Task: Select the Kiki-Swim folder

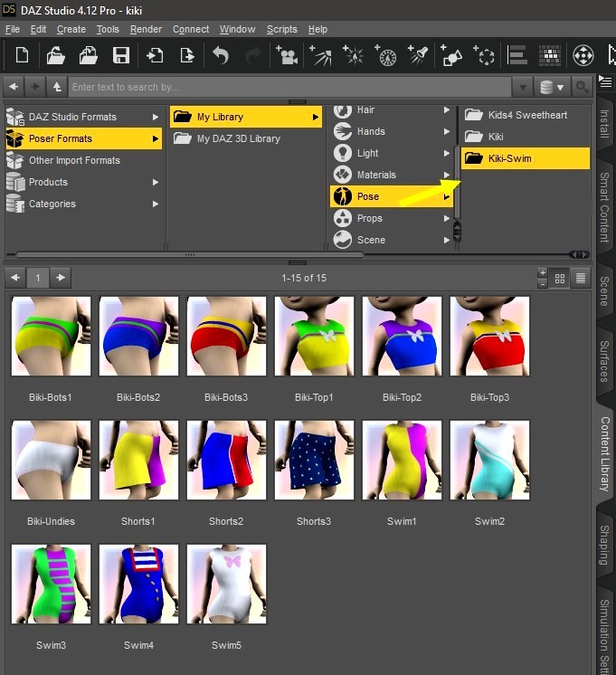Action: click(526, 158)
